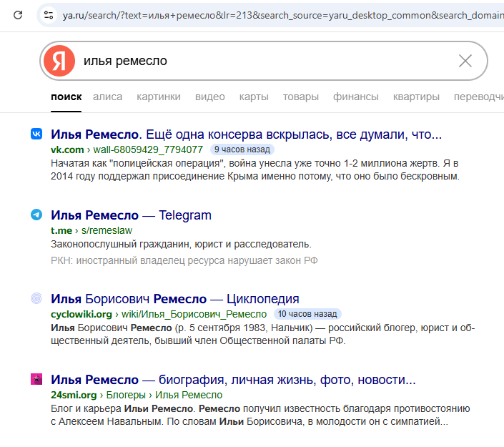Open the Циклопедия article link
Image resolution: width=504 pixels, height=447 pixels.
click(x=174, y=299)
